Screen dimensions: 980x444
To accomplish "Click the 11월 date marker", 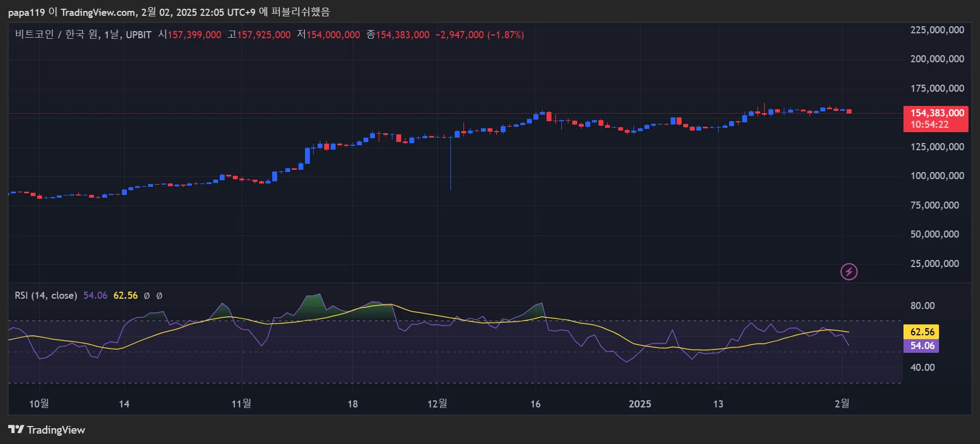I will coord(241,404).
